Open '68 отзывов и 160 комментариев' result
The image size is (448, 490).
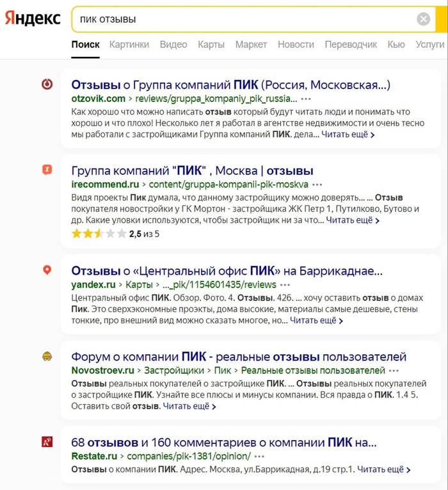click(224, 443)
